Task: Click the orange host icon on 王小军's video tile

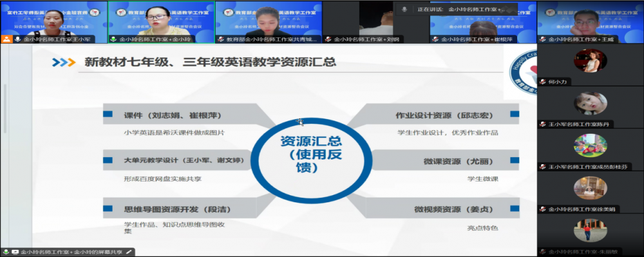Action: tap(6, 39)
